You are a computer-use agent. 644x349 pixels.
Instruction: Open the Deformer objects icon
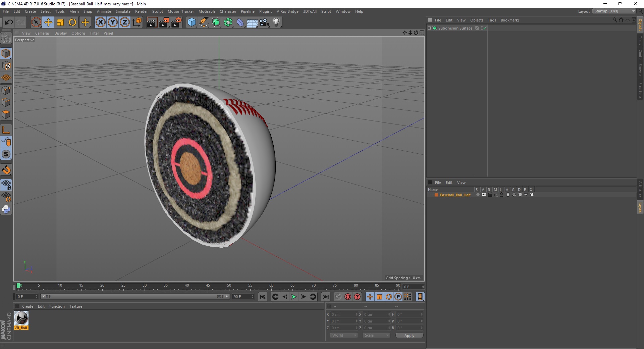coord(240,22)
